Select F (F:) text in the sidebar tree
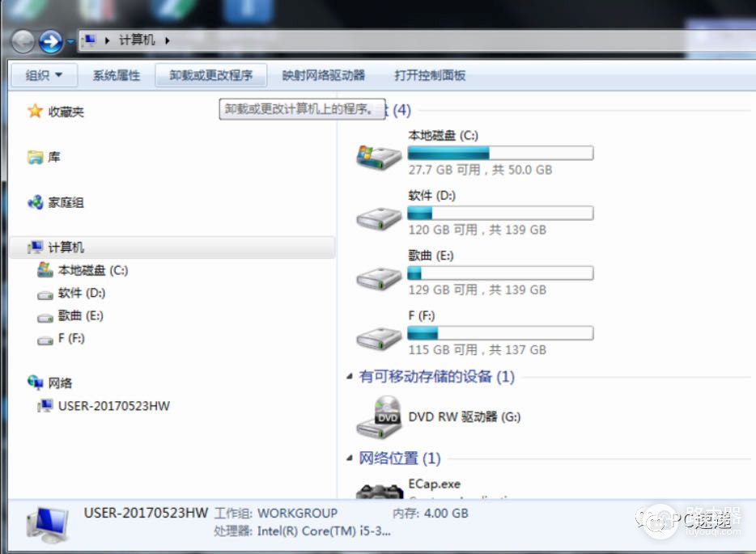The height and width of the screenshot is (554, 756). point(71,338)
